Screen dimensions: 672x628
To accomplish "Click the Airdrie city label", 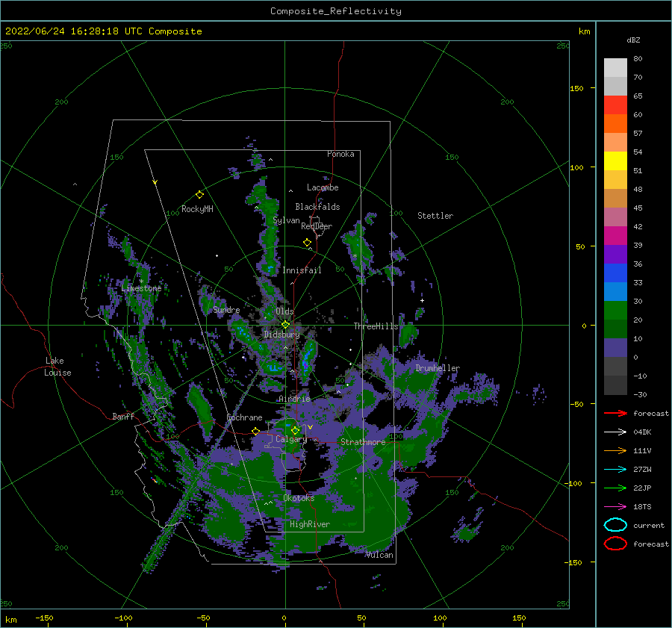I will [x=294, y=399].
